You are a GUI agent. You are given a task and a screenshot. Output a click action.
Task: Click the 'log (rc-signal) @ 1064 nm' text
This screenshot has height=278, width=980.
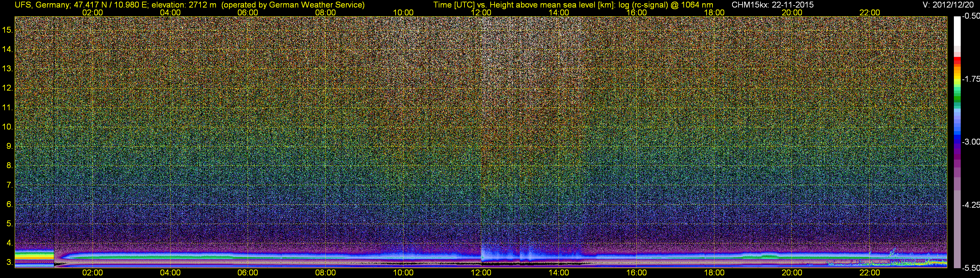tap(666, 5)
